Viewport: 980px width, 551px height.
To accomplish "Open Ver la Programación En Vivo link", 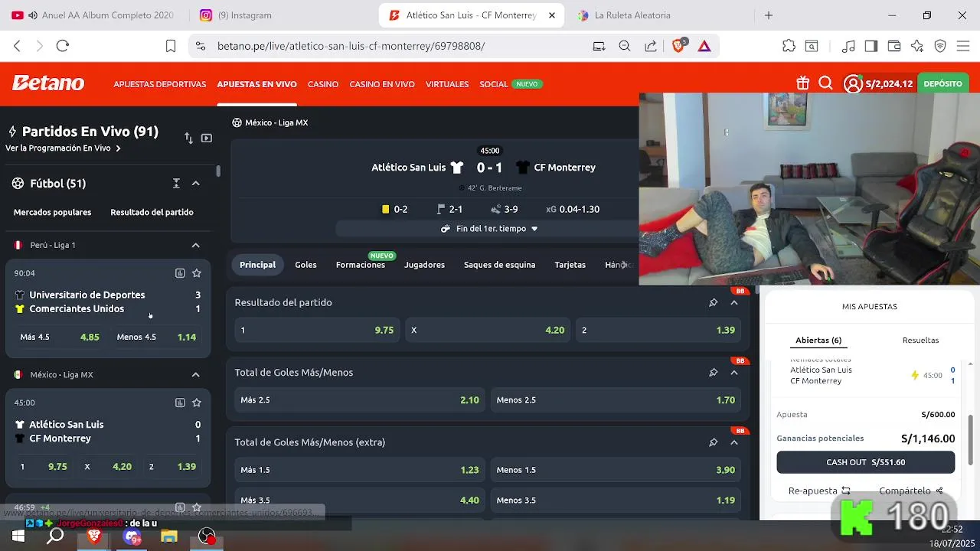I will (x=63, y=148).
